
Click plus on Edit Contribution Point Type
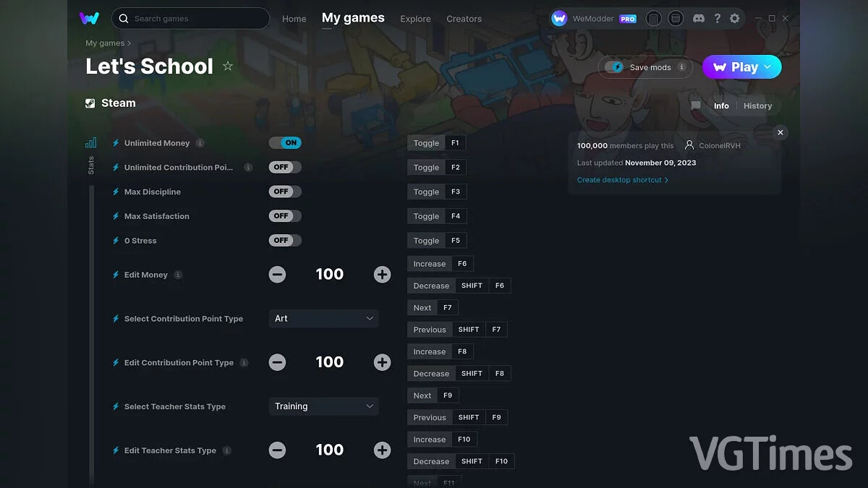382,362
